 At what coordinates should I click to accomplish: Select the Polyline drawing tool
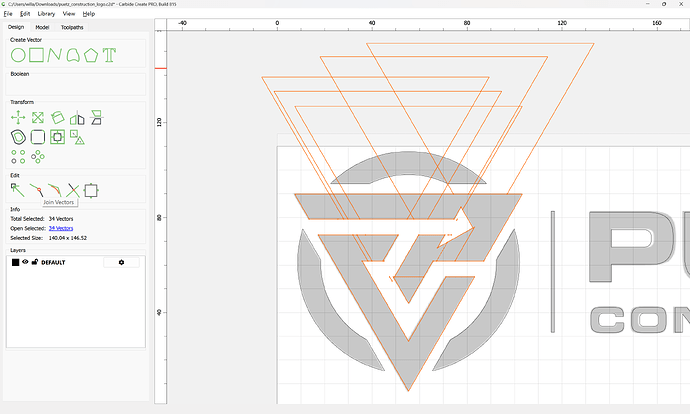[x=54, y=55]
